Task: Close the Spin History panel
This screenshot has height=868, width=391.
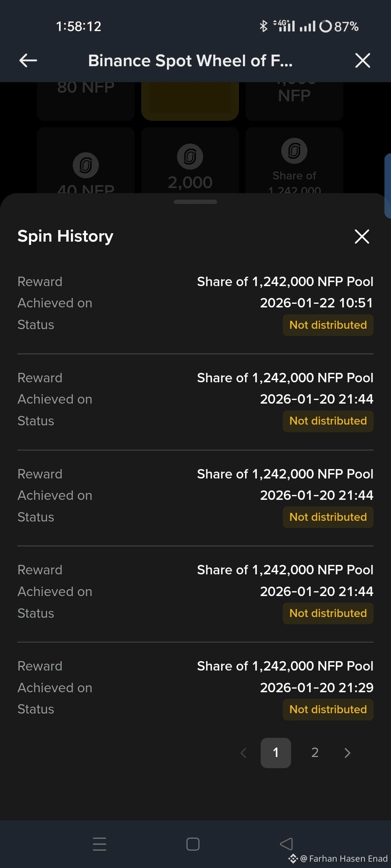Action: pyautogui.click(x=362, y=237)
